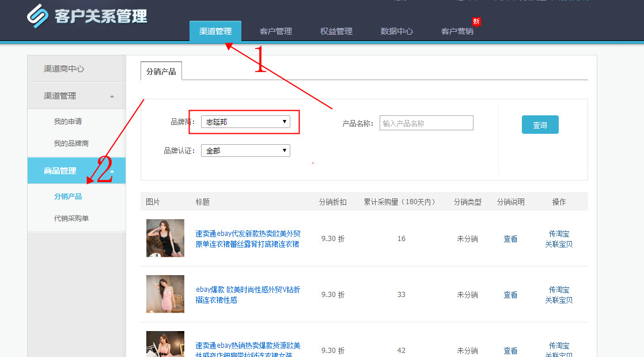
Task: Select the 分销产品 content tab
Action: click(161, 71)
